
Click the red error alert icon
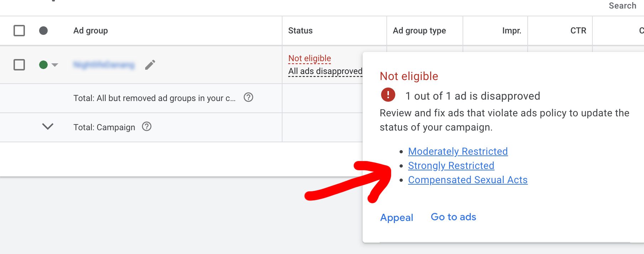[388, 95]
